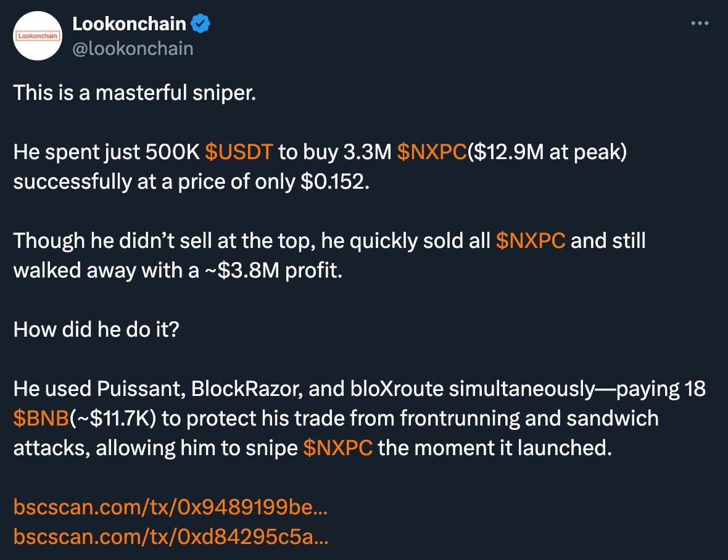Click the $0.152 price text
The image size is (728, 560).
click(x=335, y=181)
